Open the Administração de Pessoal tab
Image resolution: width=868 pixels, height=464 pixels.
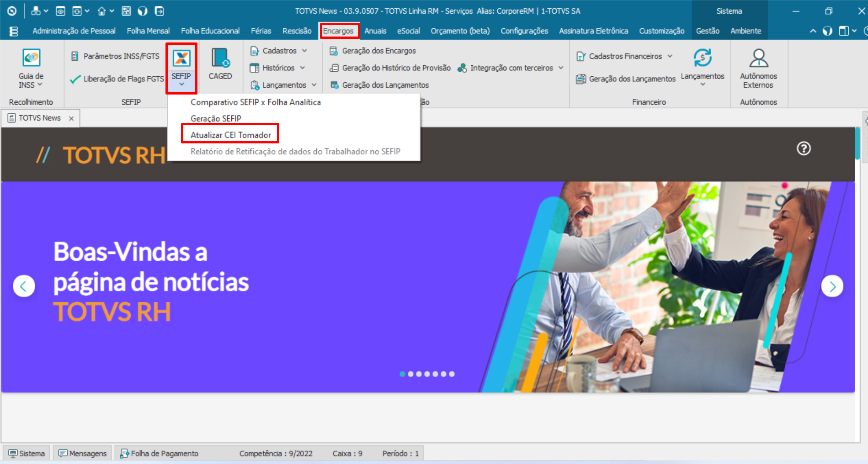point(74,31)
